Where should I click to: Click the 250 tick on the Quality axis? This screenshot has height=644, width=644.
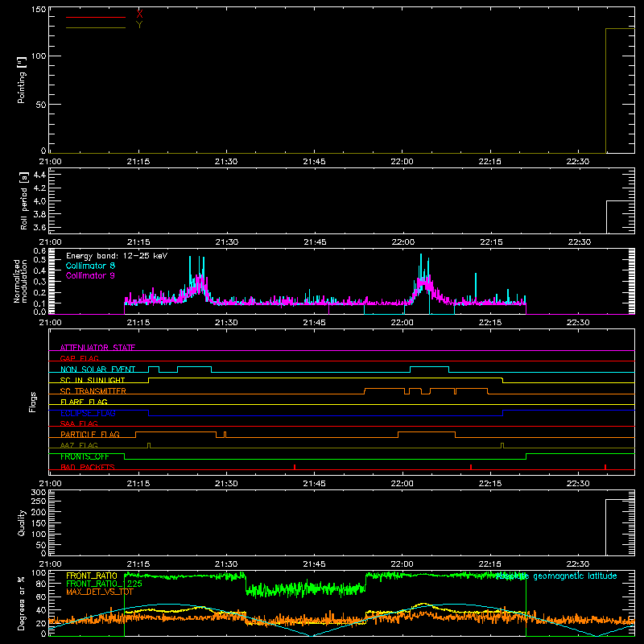click(x=39, y=501)
